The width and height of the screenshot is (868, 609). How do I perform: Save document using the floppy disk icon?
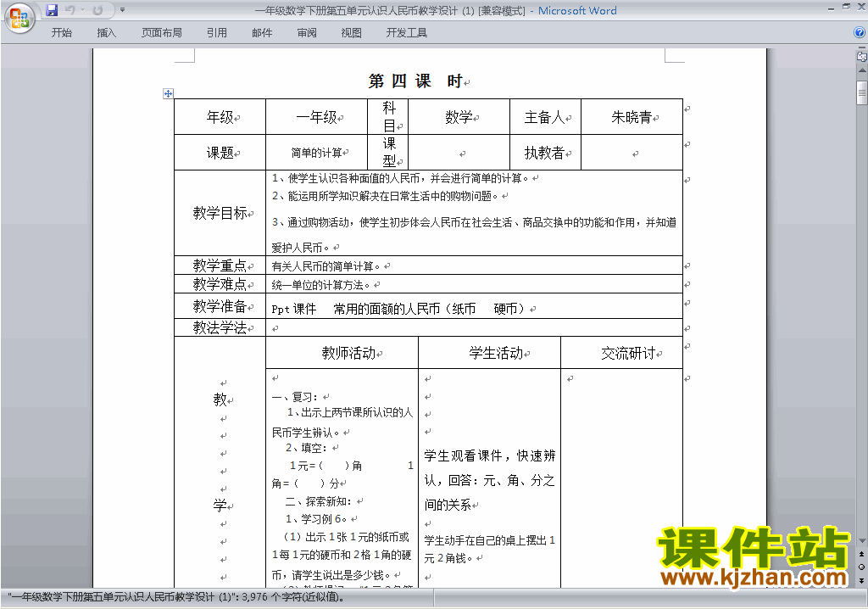[x=52, y=10]
